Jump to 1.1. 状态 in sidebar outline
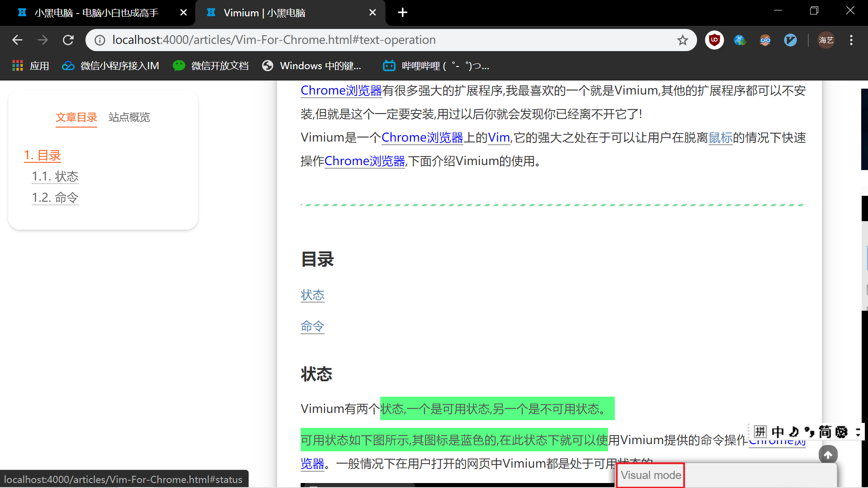Screen dimensions: 868x488 coord(55,176)
